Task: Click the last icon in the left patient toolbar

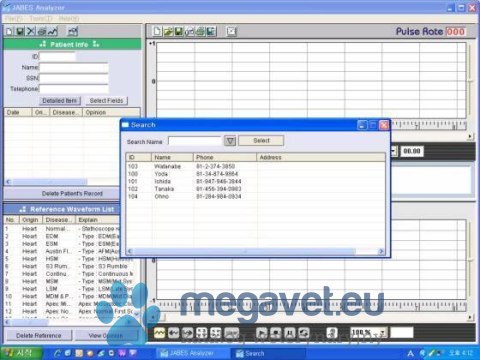Action: coord(73,32)
